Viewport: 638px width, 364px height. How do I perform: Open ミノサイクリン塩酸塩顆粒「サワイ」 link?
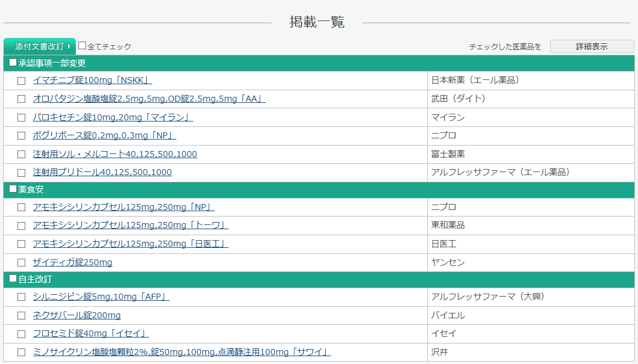(x=182, y=352)
